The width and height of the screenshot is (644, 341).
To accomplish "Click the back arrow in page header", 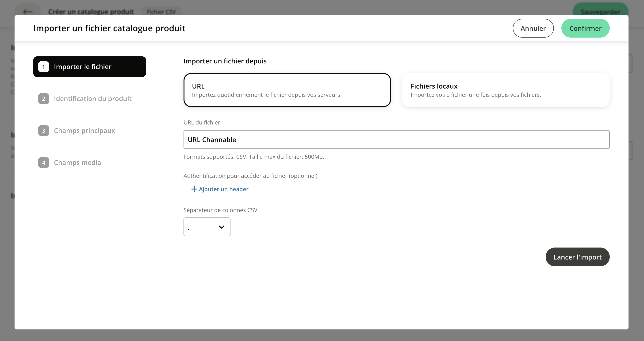I will [27, 12].
